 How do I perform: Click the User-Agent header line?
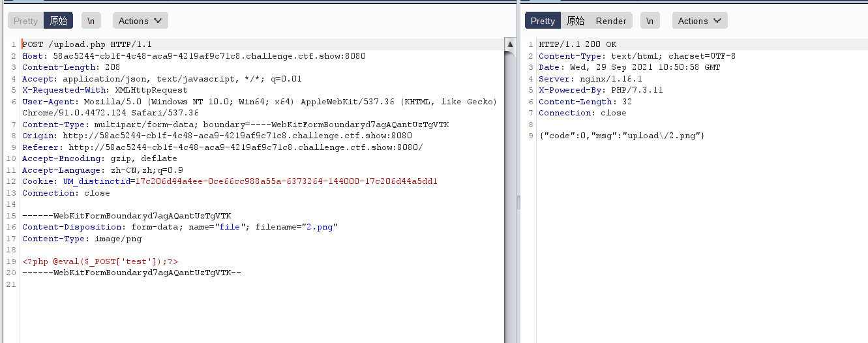[x=260, y=107]
